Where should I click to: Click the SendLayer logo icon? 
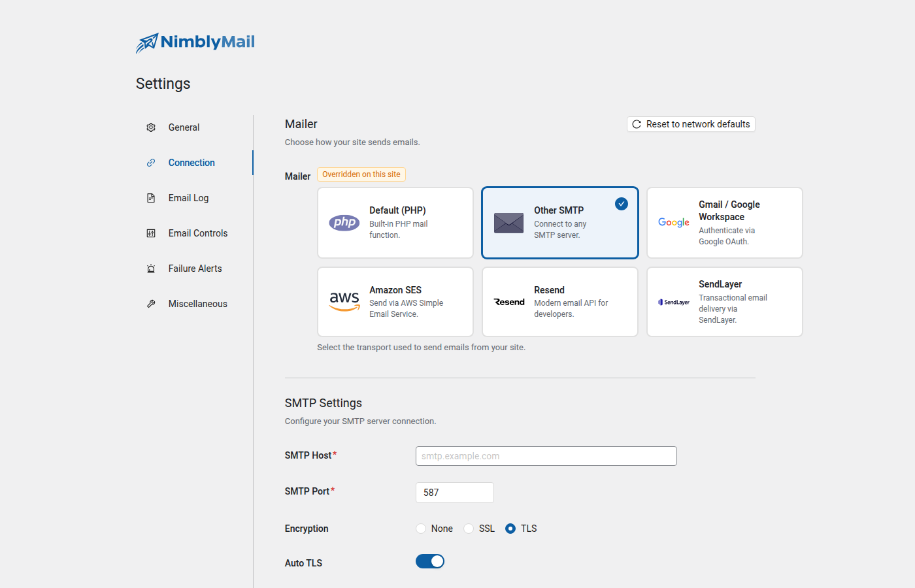coord(674,302)
